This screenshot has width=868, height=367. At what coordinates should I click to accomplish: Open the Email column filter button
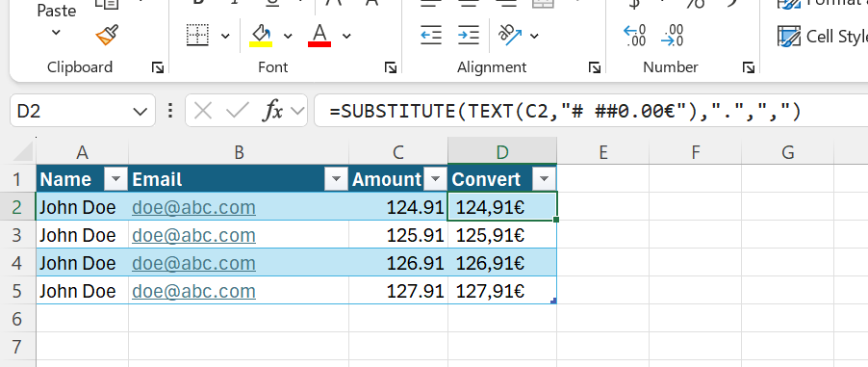click(336, 179)
